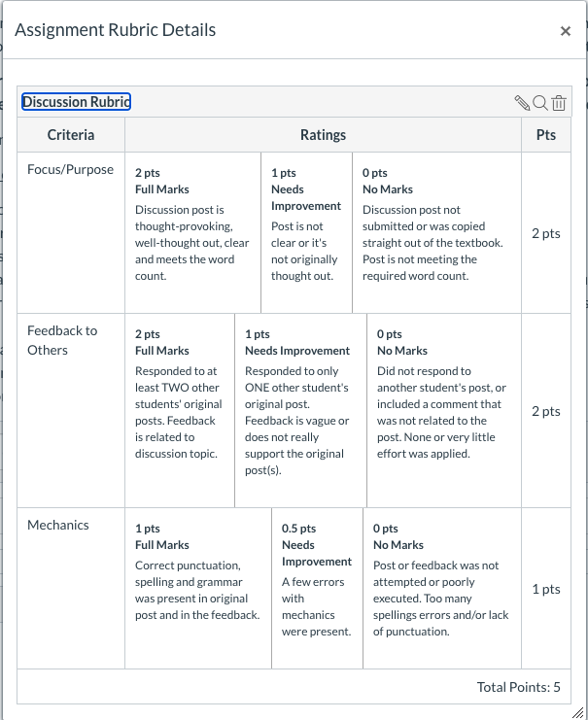Image resolution: width=588 pixels, height=720 pixels.
Task: Grab the dialog resize handle corner
Action: coord(577,712)
